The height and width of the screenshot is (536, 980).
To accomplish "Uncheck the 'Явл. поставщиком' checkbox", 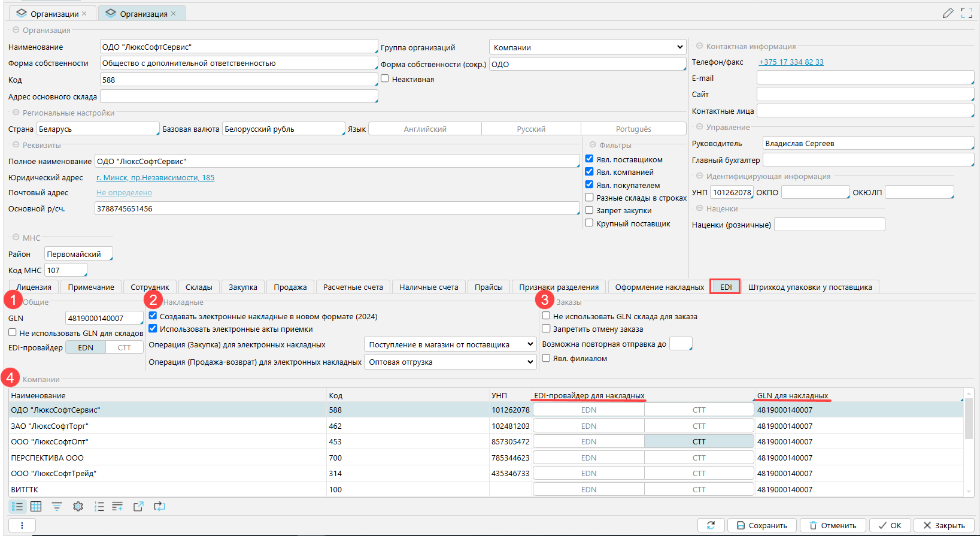I will pos(589,159).
